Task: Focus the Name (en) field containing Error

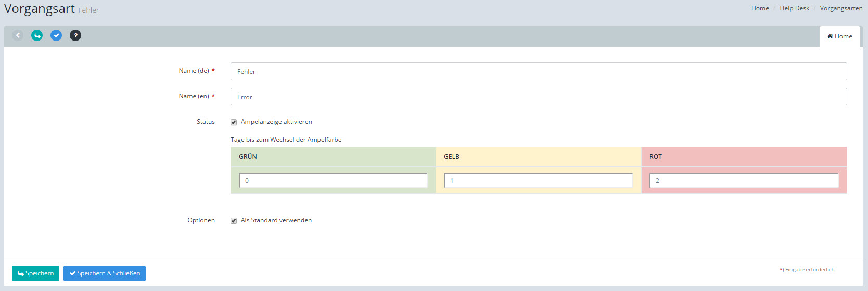Action: click(538, 97)
